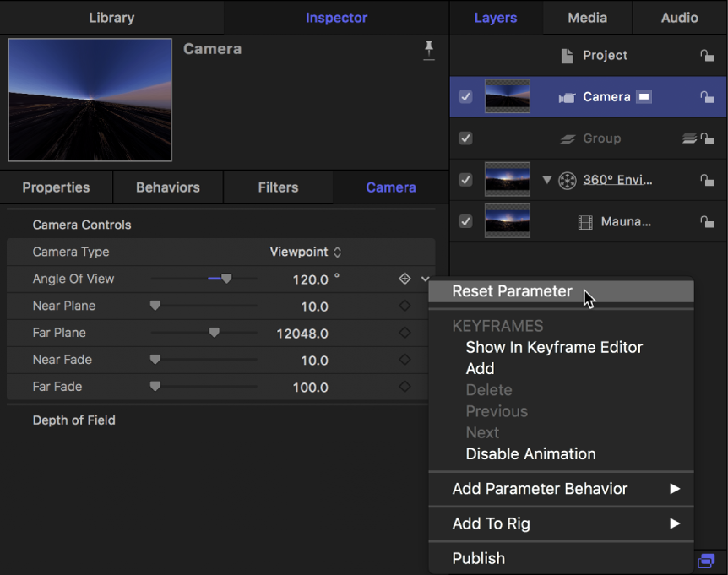Click the pin icon in the Inspector header
The image size is (728, 575).
tap(429, 51)
